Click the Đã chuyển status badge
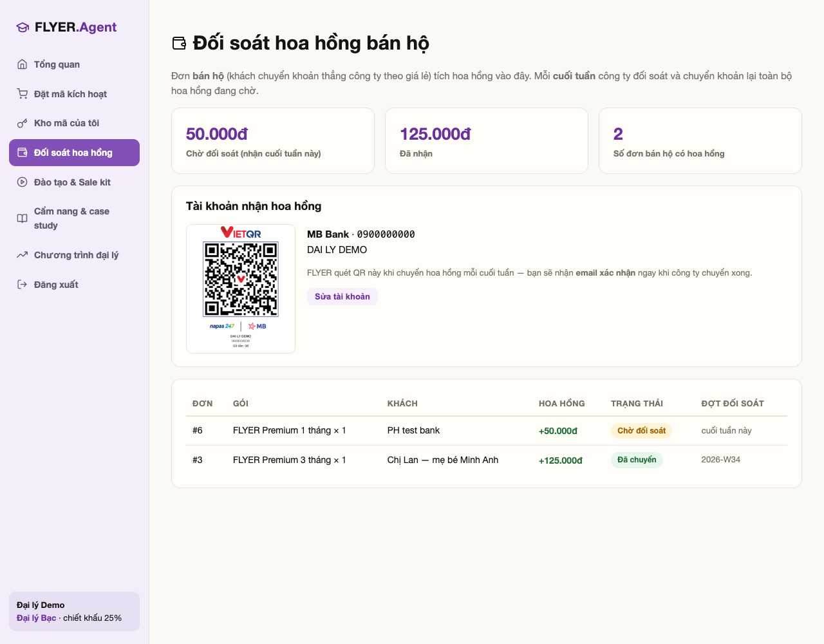 click(637, 460)
